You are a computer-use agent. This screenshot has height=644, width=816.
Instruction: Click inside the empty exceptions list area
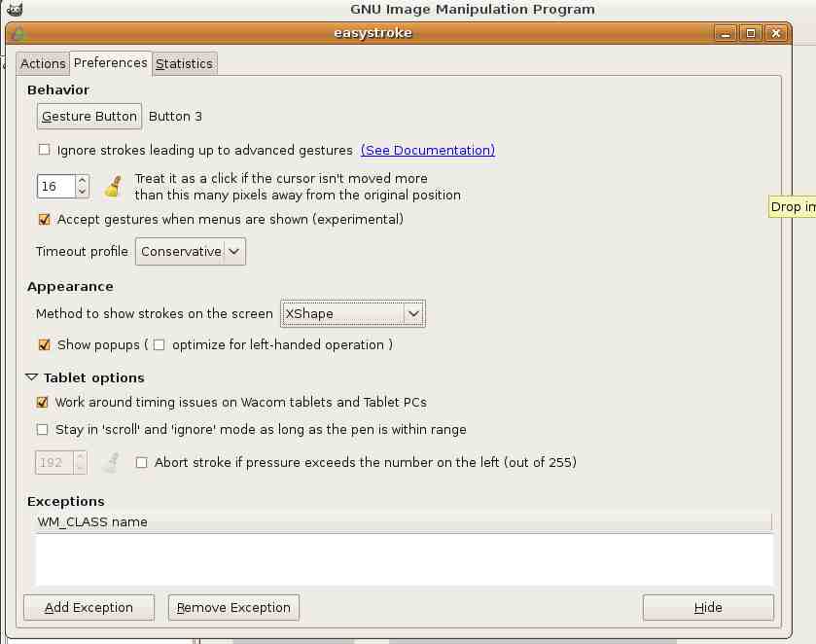[x=404, y=559]
